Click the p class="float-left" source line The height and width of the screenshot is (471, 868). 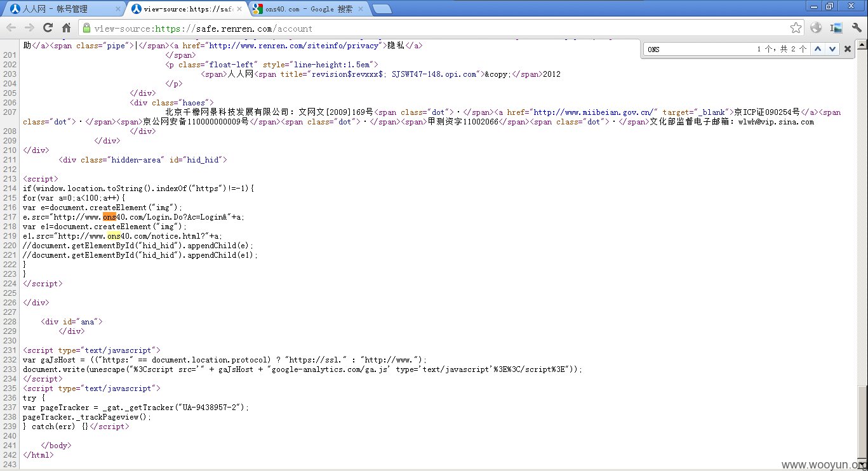pos(272,65)
